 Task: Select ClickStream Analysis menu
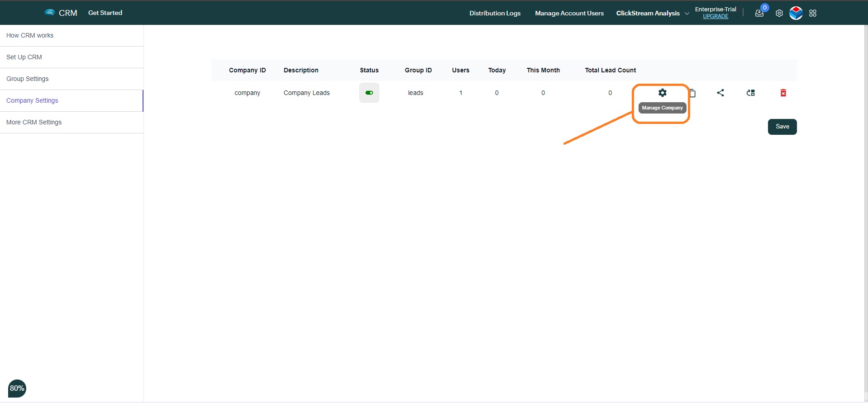[648, 13]
